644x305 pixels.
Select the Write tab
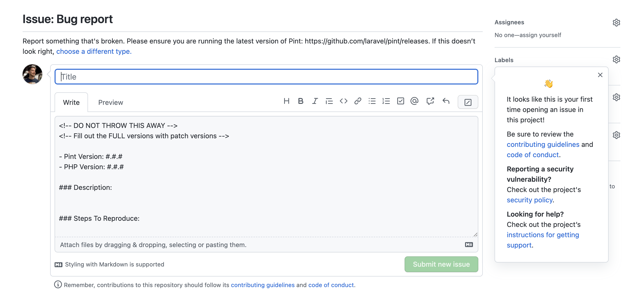coord(71,102)
